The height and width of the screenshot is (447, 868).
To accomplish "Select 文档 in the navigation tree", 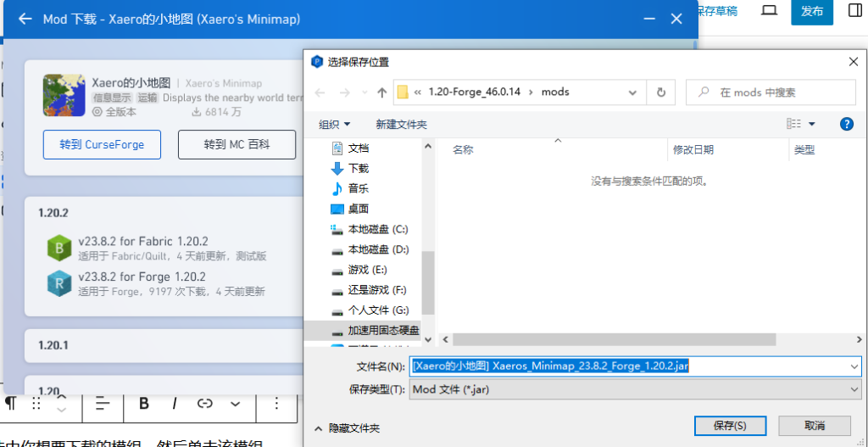I will [359, 148].
